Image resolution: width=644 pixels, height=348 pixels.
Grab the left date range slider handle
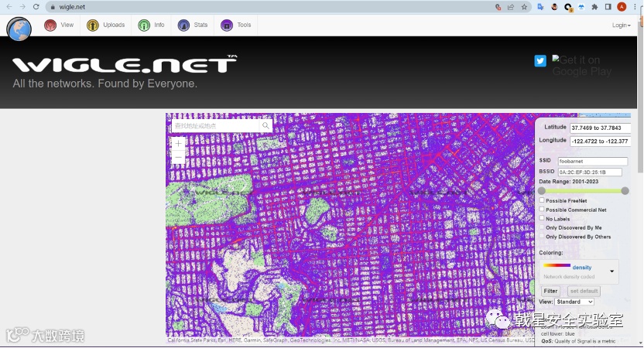[542, 191]
